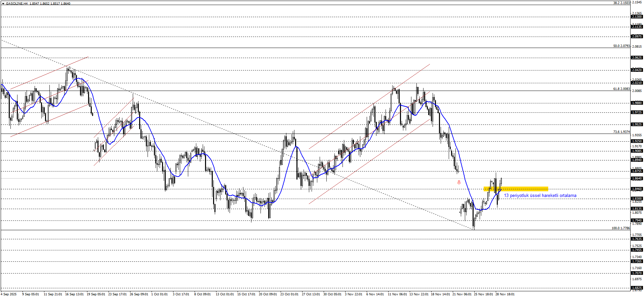
Task: Select the 73.6 1.9374 Fibonacci label
Action: pos(621,132)
